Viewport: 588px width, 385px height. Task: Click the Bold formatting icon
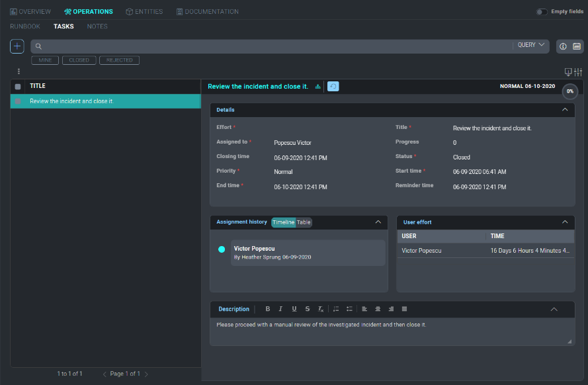point(268,309)
